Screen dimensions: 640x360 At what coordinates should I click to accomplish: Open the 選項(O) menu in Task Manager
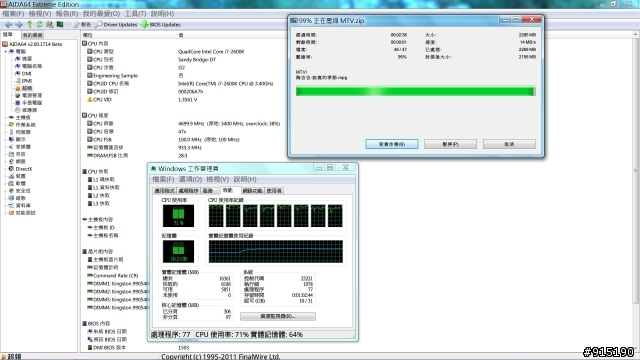coord(190,179)
